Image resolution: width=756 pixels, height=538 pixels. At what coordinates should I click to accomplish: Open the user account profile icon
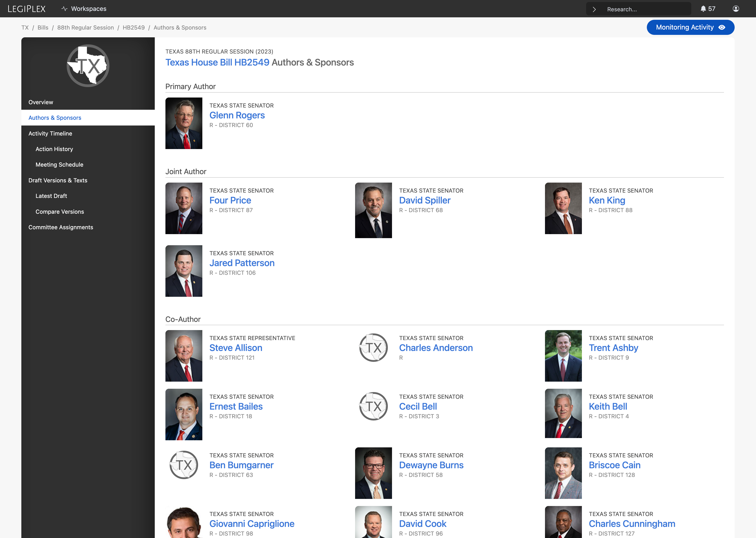click(x=736, y=9)
